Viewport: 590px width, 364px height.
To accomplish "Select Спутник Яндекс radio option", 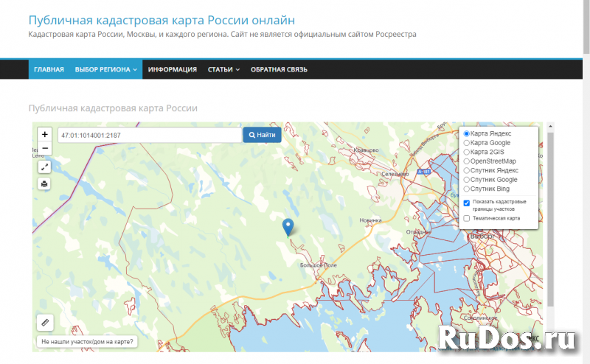I will click(467, 170).
